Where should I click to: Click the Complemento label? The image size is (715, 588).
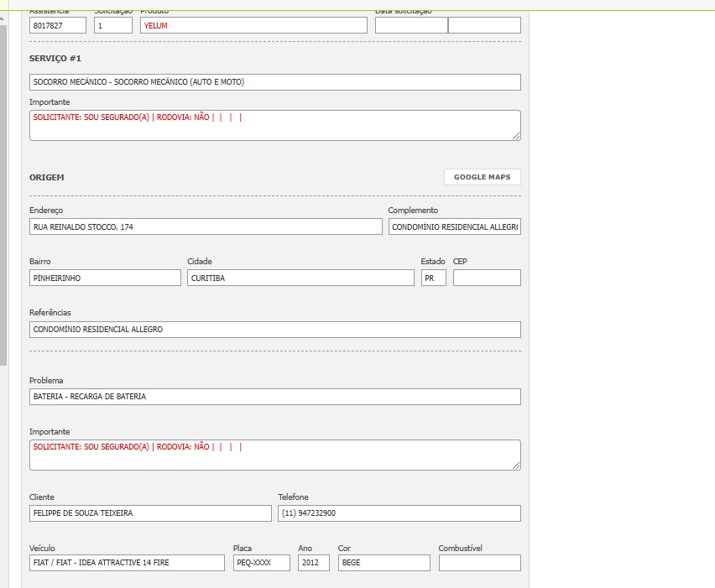click(x=413, y=211)
